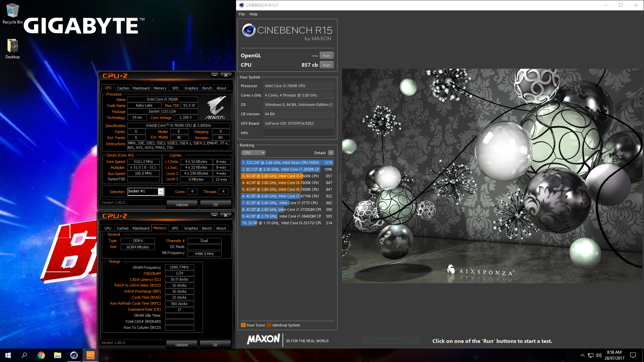Open taskbar search magnifier
The width and height of the screenshot is (644, 362).
(24, 355)
